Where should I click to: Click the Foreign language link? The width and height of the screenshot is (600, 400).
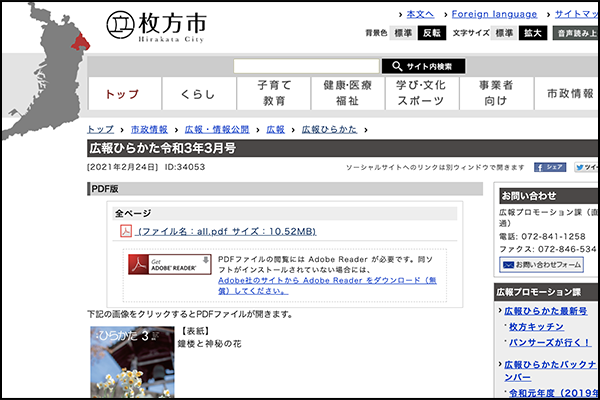click(494, 14)
